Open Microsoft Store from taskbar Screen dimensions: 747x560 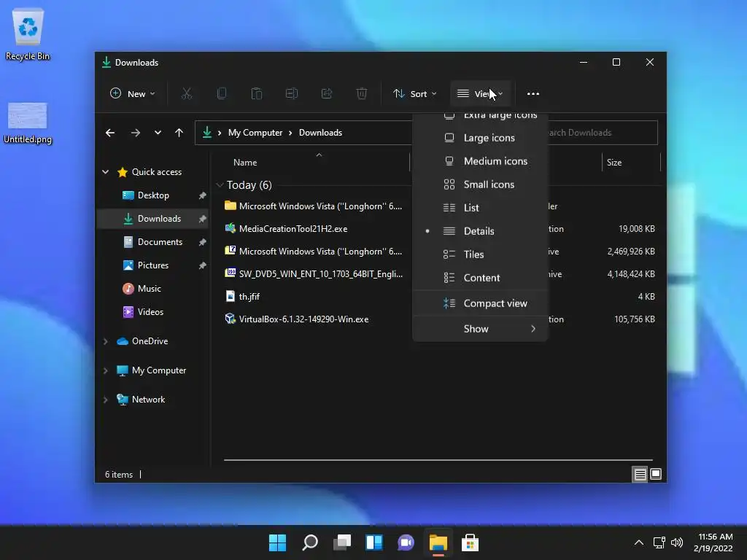tap(470, 542)
